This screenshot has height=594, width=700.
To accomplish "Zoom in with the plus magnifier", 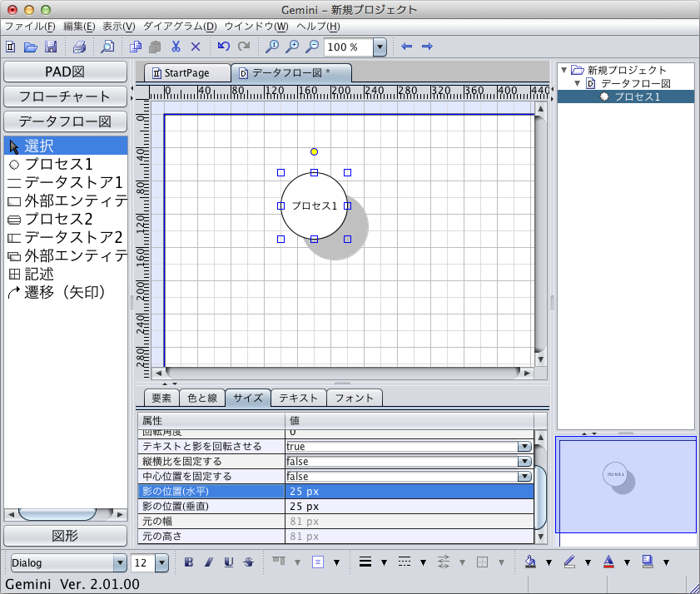I will click(292, 47).
